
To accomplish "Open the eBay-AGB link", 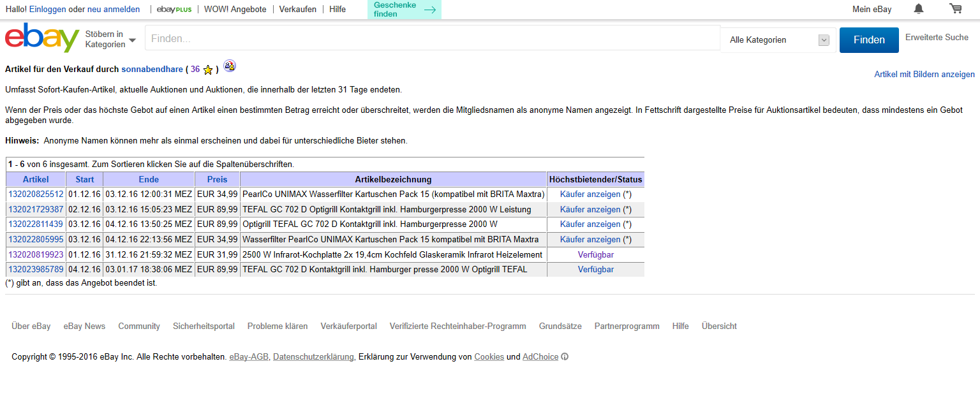I will (249, 357).
